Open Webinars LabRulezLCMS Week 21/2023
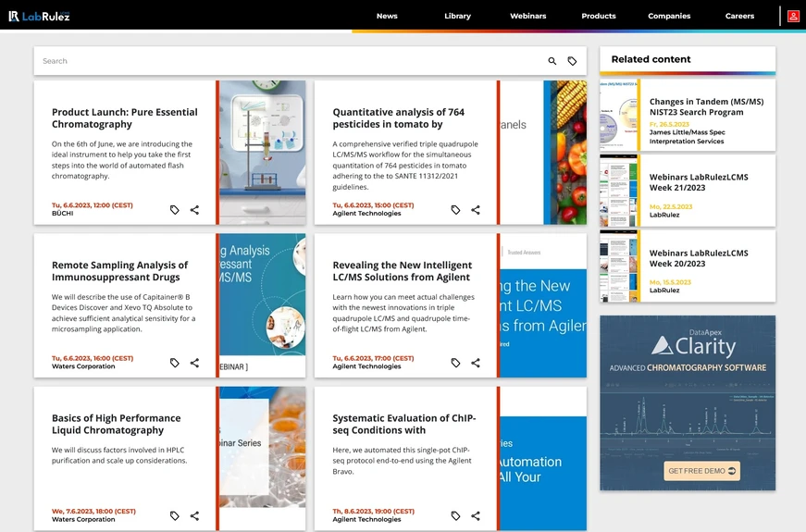This screenshot has width=806, height=532. tap(699, 182)
